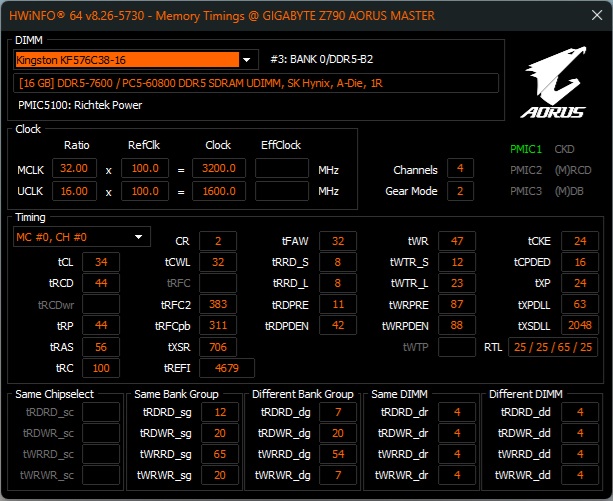Click the #3: BANK 0/DDR5-B2 label
This screenshot has height=501, width=613.
tap(322, 59)
